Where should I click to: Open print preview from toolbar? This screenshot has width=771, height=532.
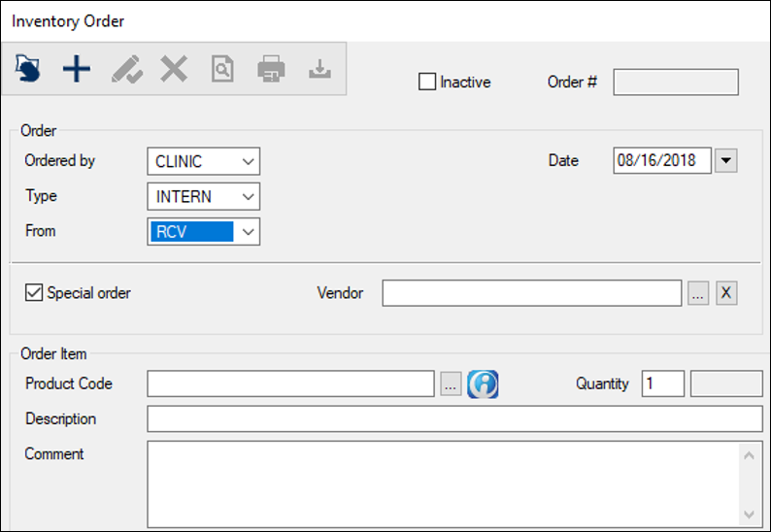point(222,69)
